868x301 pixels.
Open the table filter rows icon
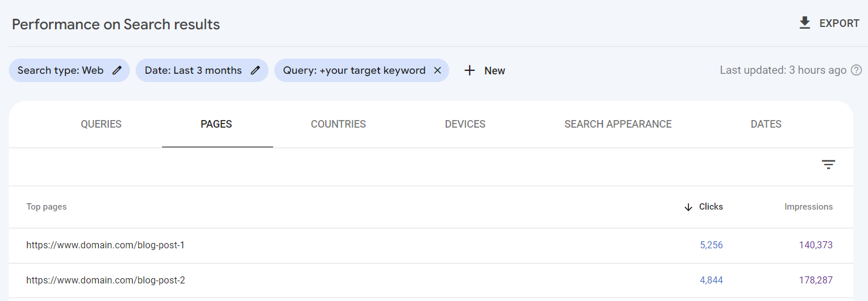tap(828, 165)
